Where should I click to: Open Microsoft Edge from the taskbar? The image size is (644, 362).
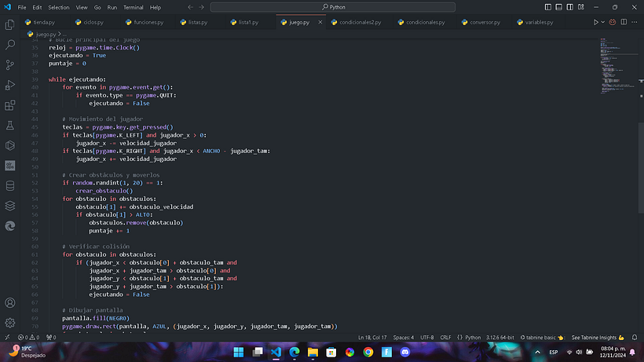point(294,352)
